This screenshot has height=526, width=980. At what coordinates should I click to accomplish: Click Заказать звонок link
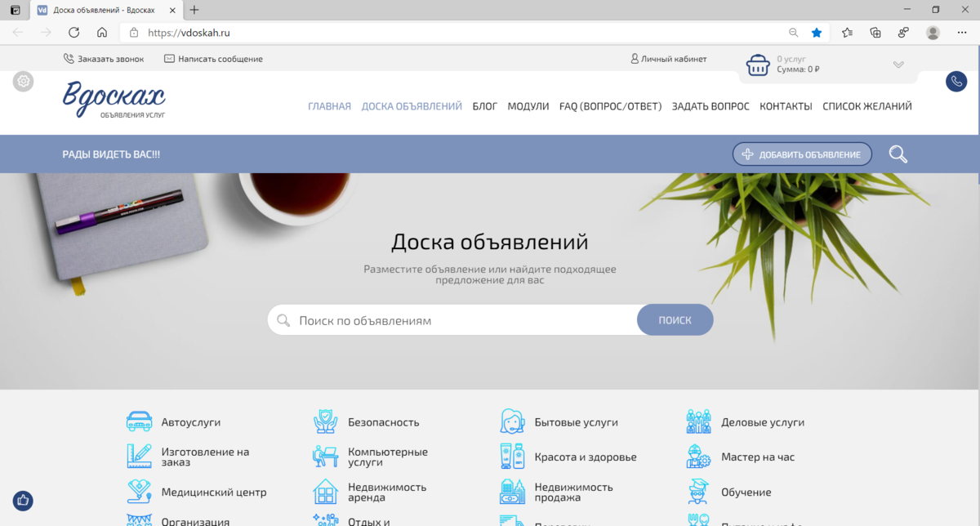pyautogui.click(x=103, y=59)
